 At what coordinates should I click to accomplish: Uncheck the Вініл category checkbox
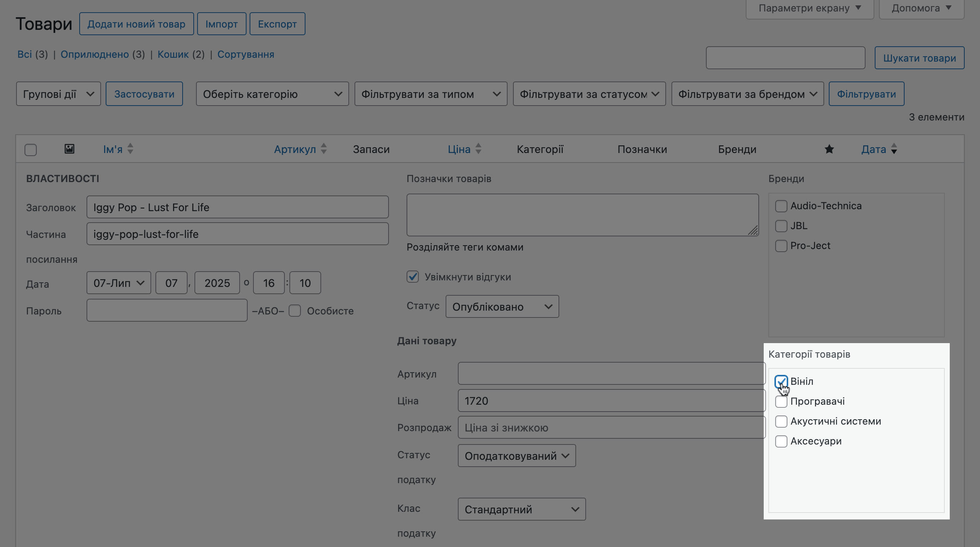(x=781, y=381)
